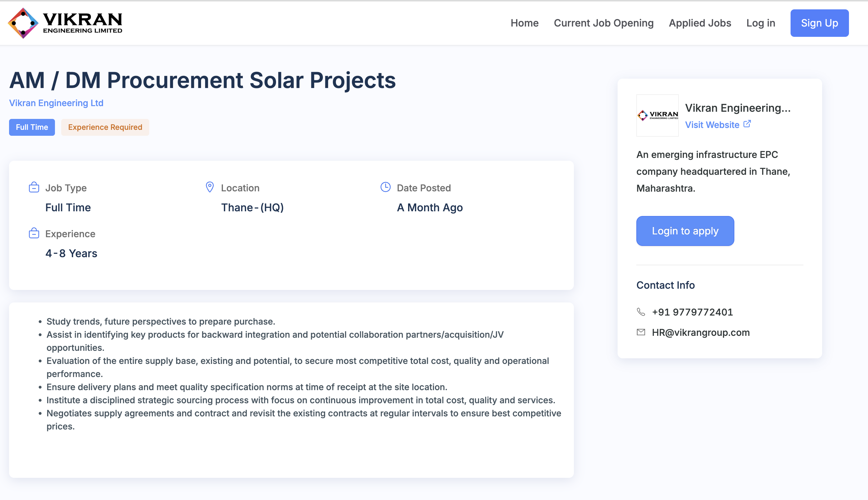868x500 pixels.
Task: Click the company logo thumbnail in sidebar
Action: pyautogui.click(x=657, y=116)
